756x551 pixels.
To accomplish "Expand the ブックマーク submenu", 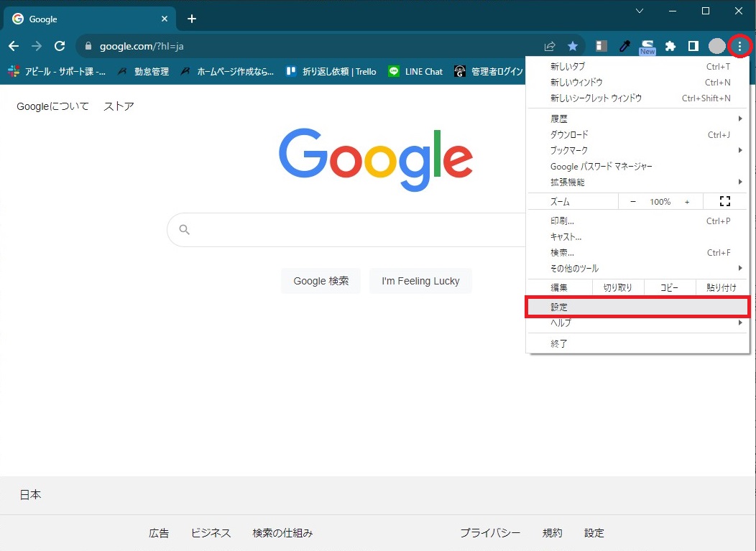I will click(637, 150).
